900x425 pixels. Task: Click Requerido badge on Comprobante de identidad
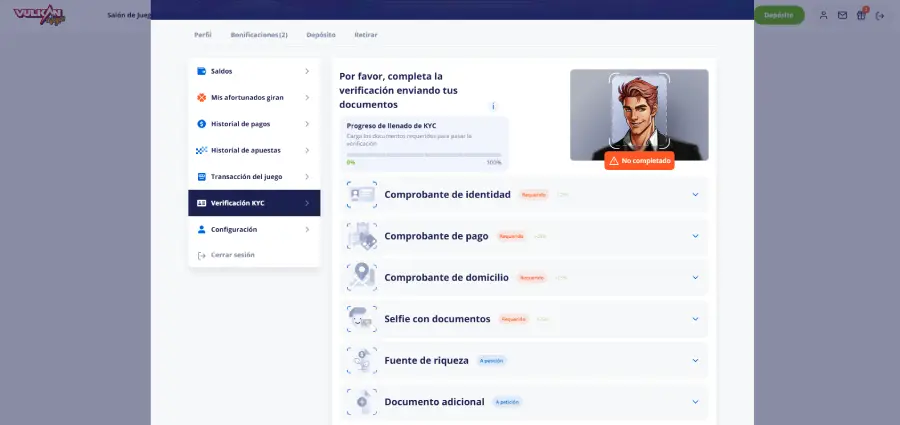pyautogui.click(x=534, y=195)
